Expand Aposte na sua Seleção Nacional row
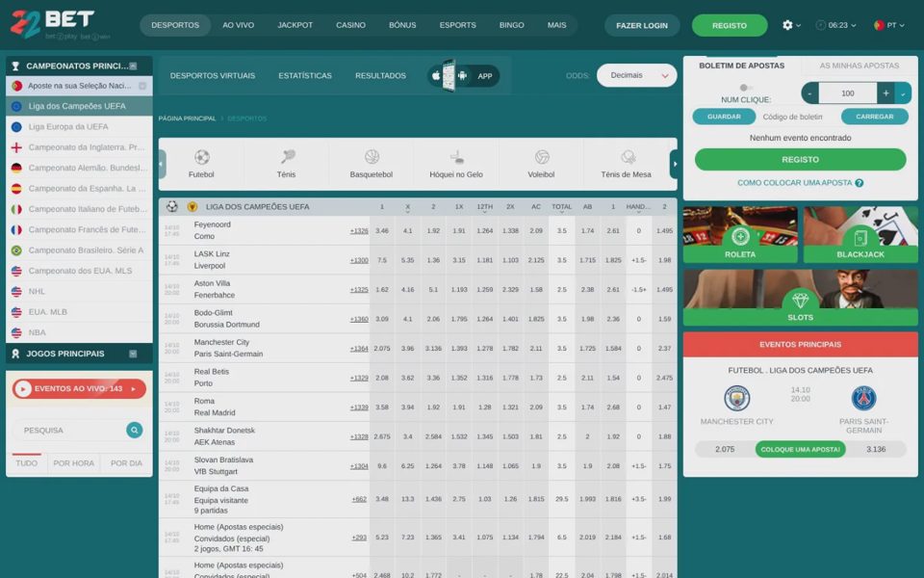 tap(142, 86)
